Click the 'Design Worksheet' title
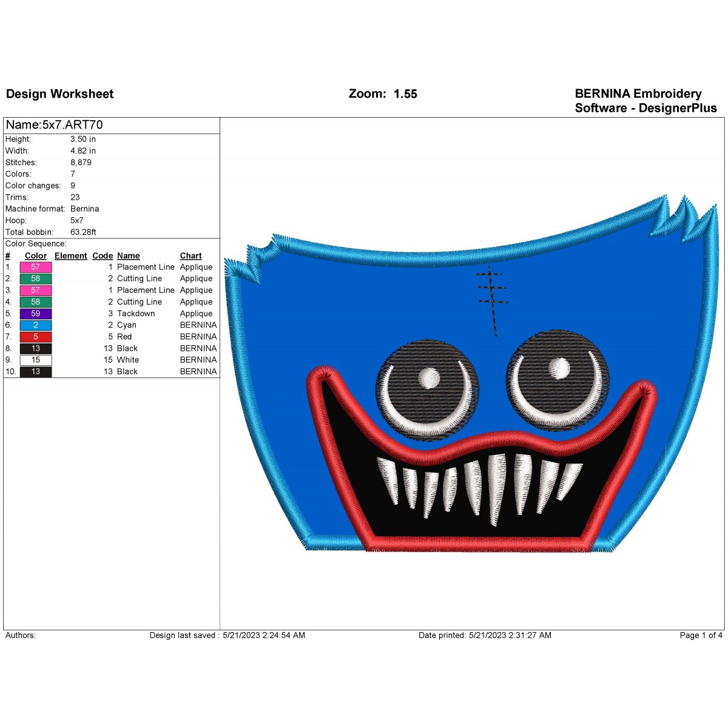The width and height of the screenshot is (728, 728). coord(60,94)
